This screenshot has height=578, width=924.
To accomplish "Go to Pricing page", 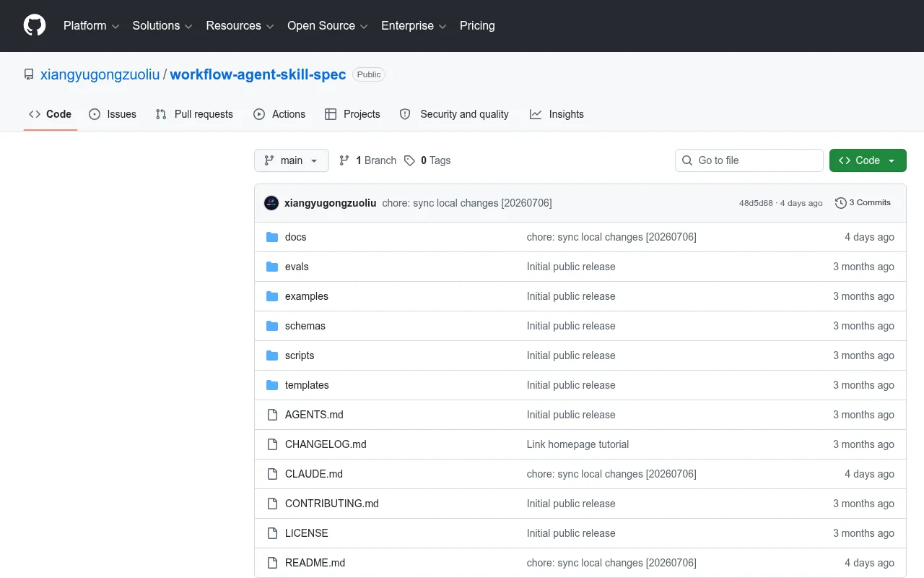I will [477, 25].
